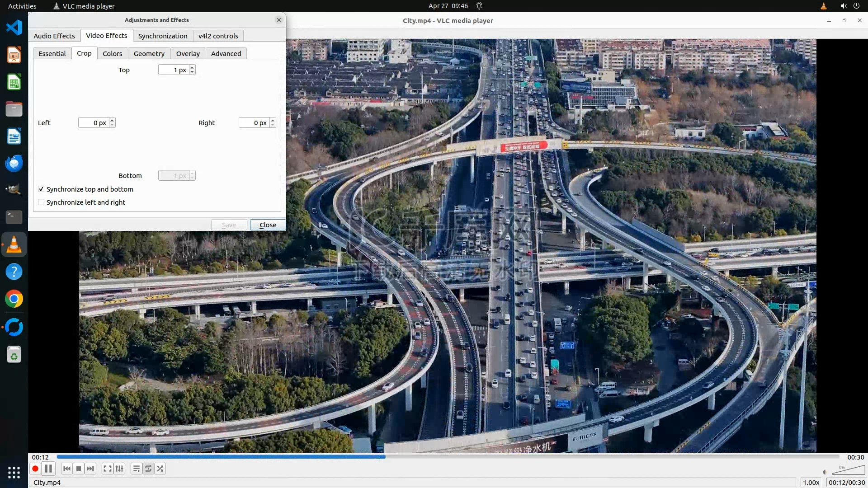The height and width of the screenshot is (488, 868).
Task: Click the Close button in the effects dialog
Action: point(268,225)
